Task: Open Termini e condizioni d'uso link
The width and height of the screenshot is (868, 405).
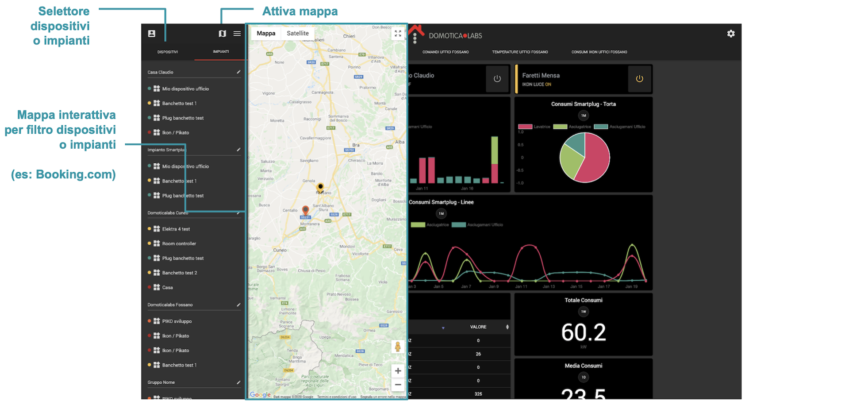Action: 337,397
